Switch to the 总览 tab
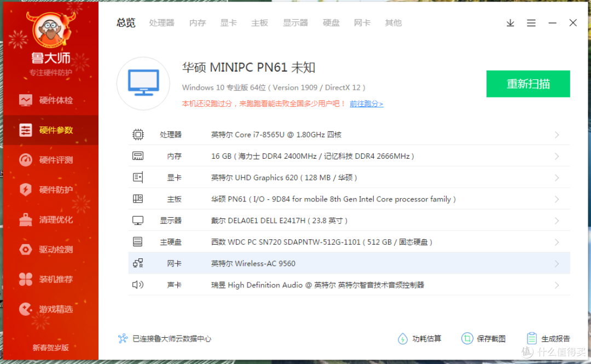The height and width of the screenshot is (364, 591). (126, 22)
